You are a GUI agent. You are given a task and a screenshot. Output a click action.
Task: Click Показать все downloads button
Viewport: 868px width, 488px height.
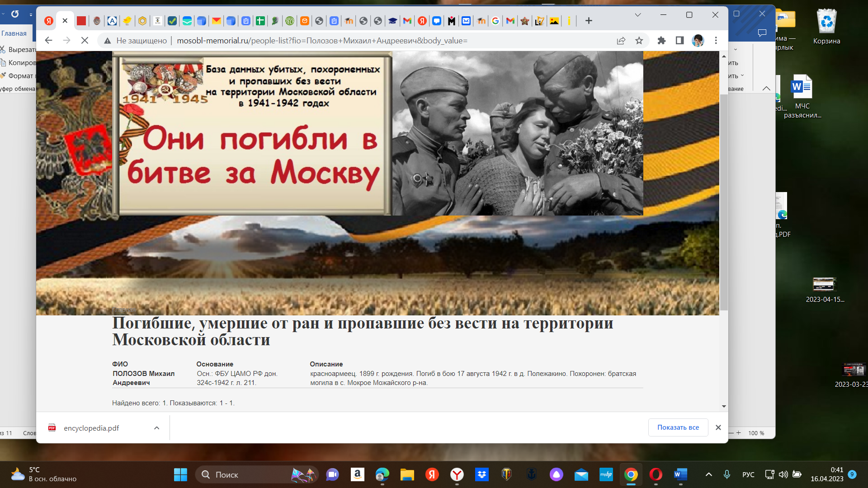tap(678, 427)
